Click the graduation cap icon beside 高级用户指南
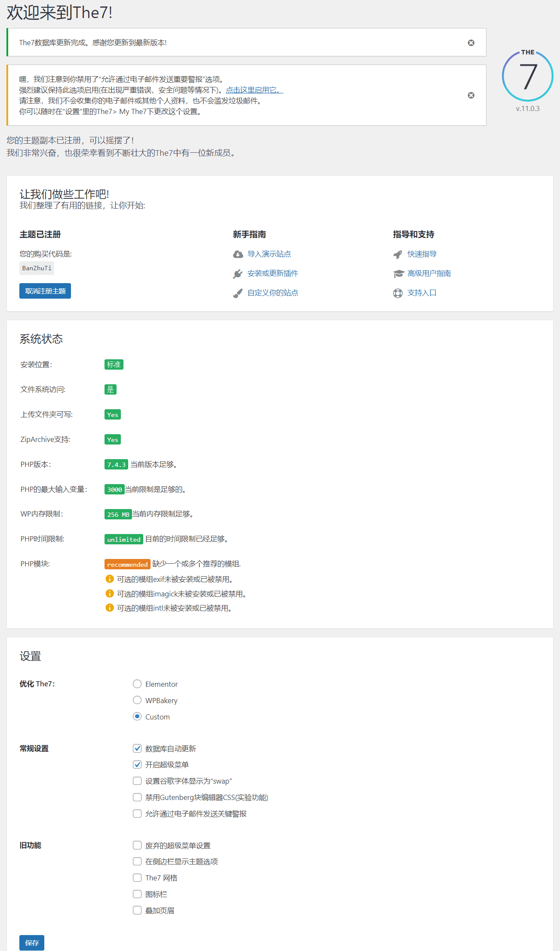The height and width of the screenshot is (951, 560). 399,274
